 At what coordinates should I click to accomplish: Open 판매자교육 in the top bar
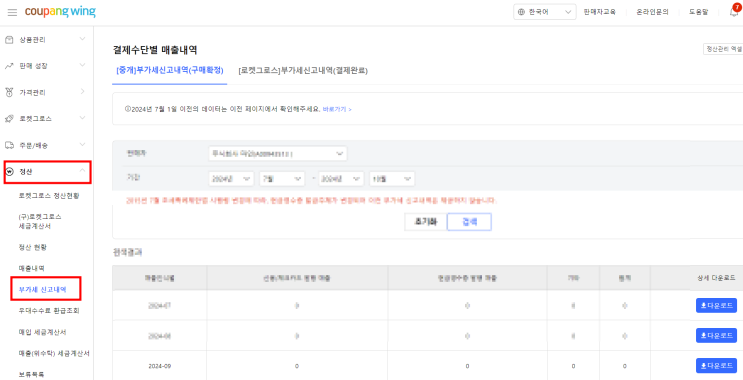click(599, 12)
